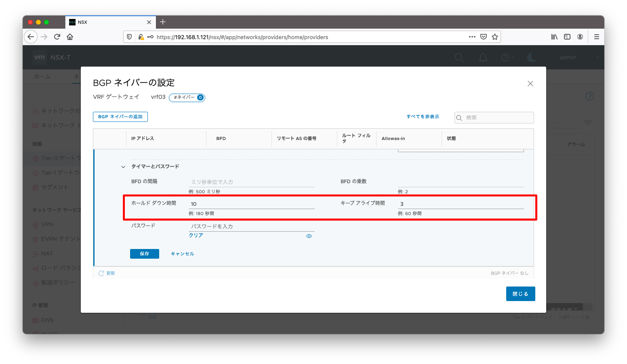Click the NSX-T search magnifier icon
Screen dimensions: 627x364
click(x=459, y=57)
